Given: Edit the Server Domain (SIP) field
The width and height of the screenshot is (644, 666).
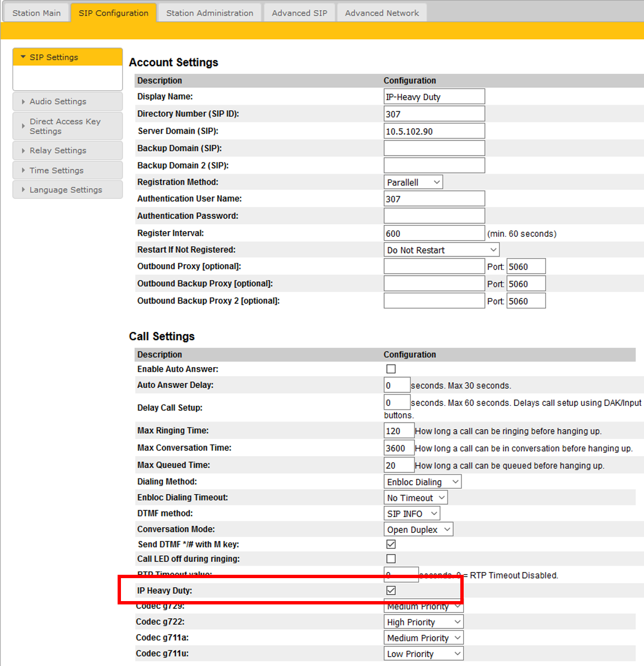Looking at the screenshot, I should point(434,131).
